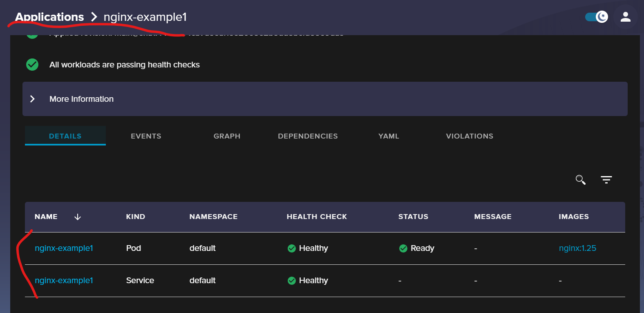Open the filter icon above table
Screen dimensions: 644x313
click(606, 180)
